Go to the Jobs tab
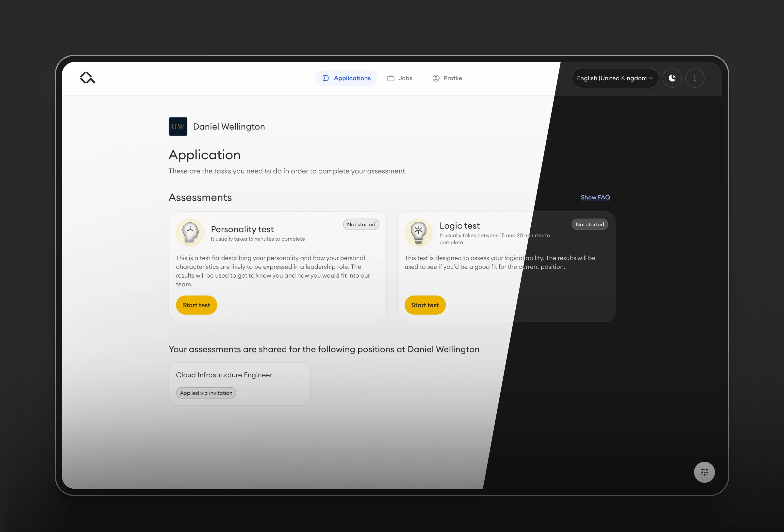This screenshot has width=784, height=532. click(x=400, y=78)
